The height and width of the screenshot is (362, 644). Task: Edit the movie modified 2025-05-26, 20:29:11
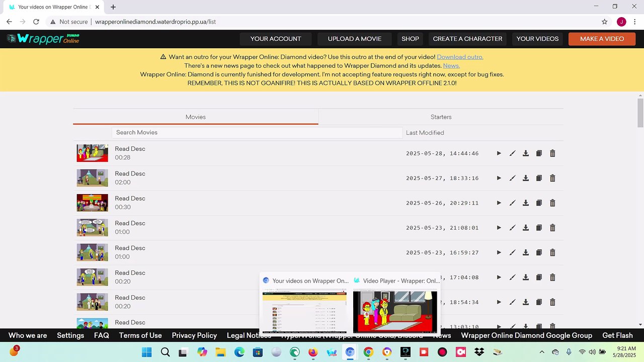coord(512,203)
